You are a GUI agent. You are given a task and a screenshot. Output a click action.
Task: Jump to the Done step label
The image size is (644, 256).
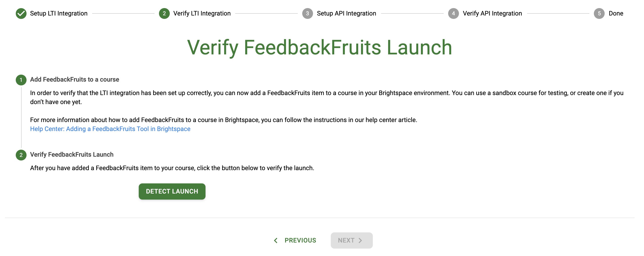pyautogui.click(x=616, y=13)
